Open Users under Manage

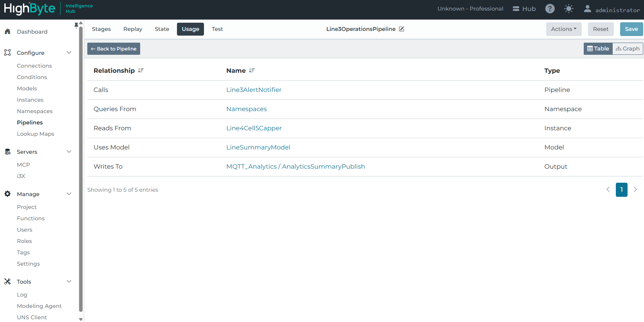click(25, 230)
